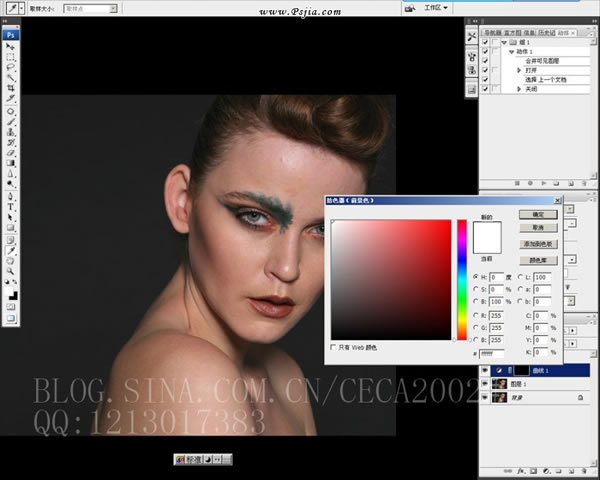This screenshot has width=600, height=480.
Task: Switch to the 导航器 tab
Action: (x=491, y=31)
